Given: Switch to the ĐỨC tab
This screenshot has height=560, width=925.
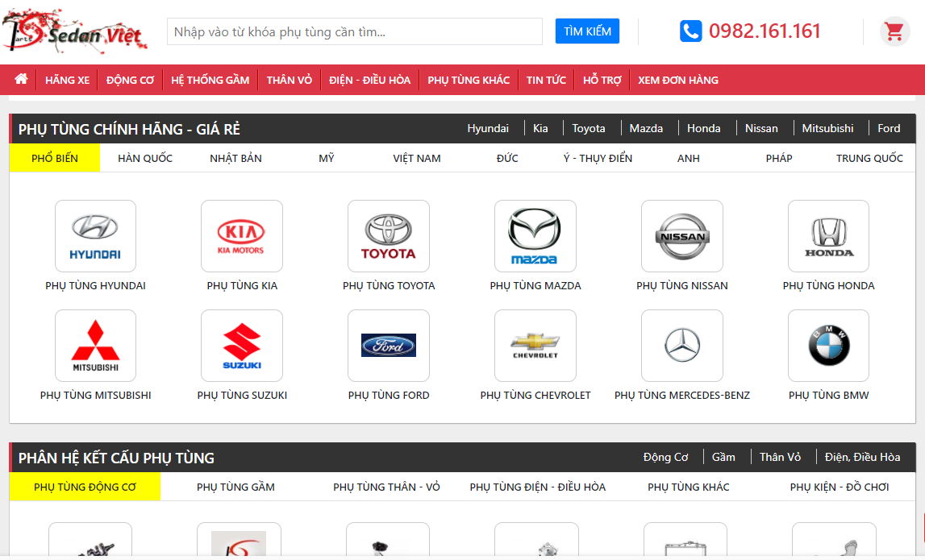Looking at the screenshot, I should (x=507, y=158).
